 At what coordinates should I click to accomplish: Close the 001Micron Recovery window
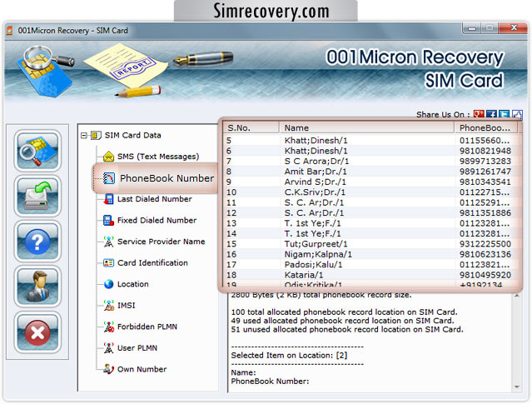click(514, 28)
